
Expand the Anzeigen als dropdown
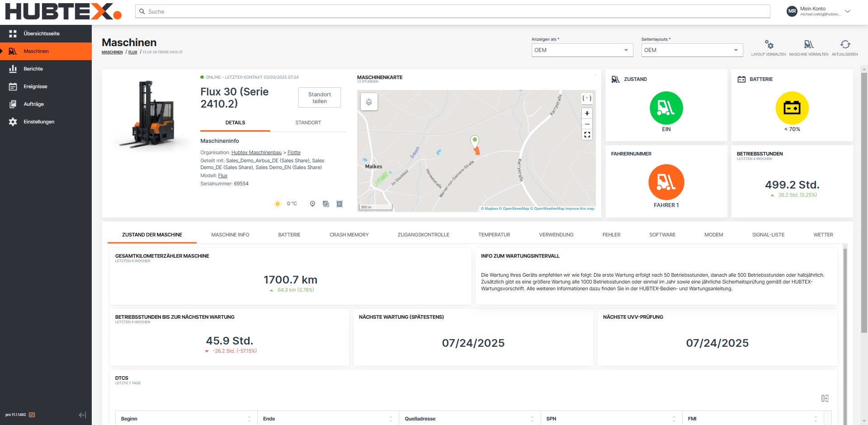coord(582,50)
